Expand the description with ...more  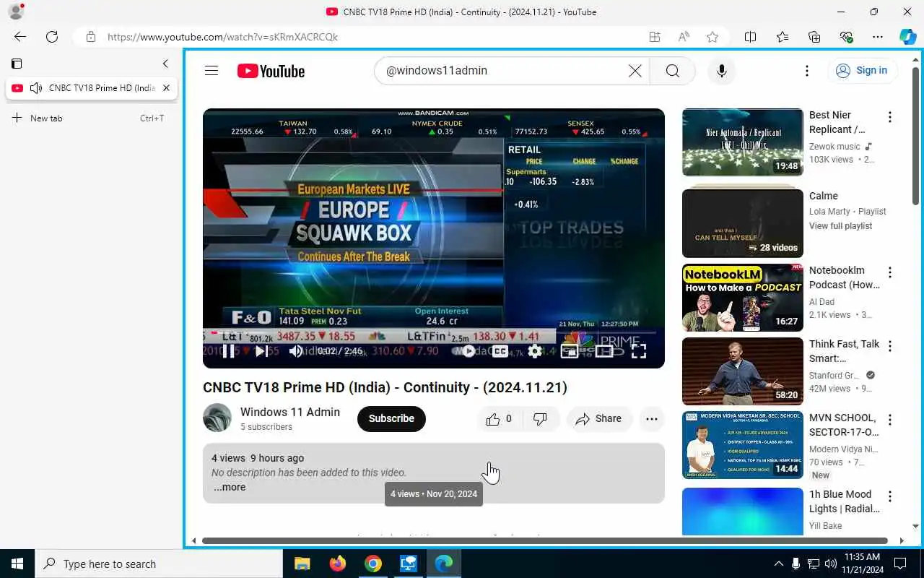pos(230,487)
